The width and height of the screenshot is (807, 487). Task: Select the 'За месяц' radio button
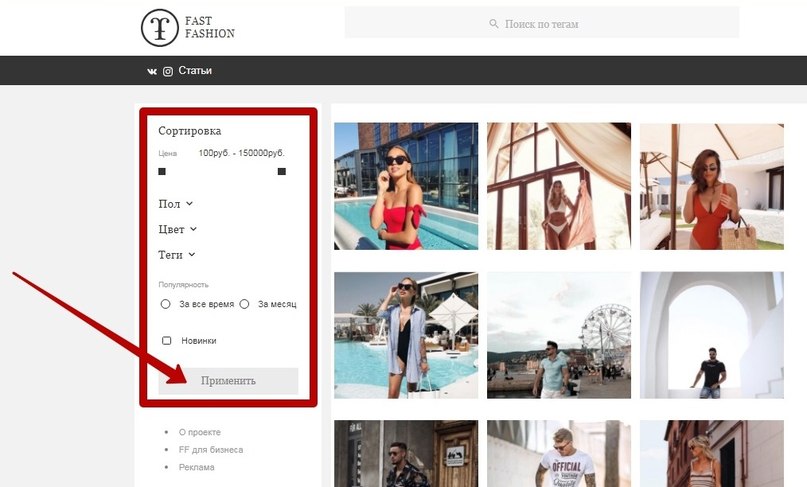click(244, 304)
